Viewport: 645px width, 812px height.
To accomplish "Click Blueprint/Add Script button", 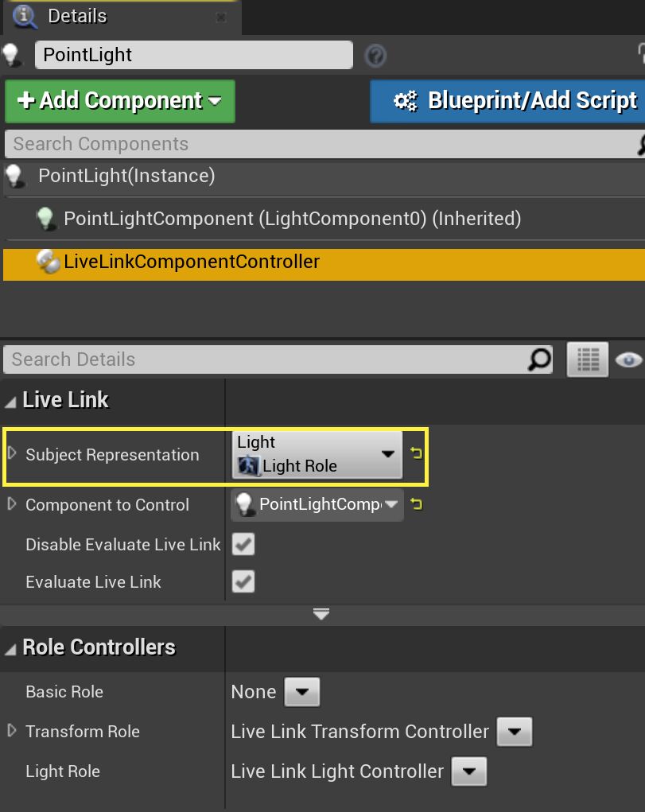I will click(507, 101).
